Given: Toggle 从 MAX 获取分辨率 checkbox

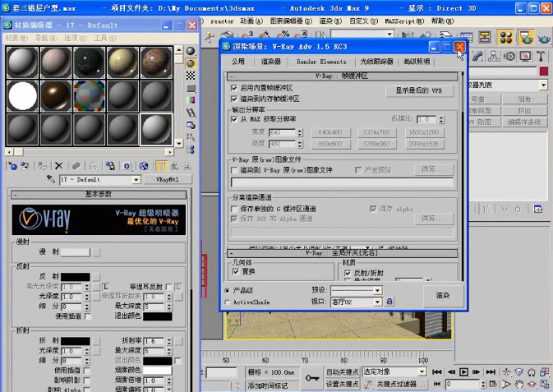Looking at the screenshot, I should pyautogui.click(x=234, y=119).
